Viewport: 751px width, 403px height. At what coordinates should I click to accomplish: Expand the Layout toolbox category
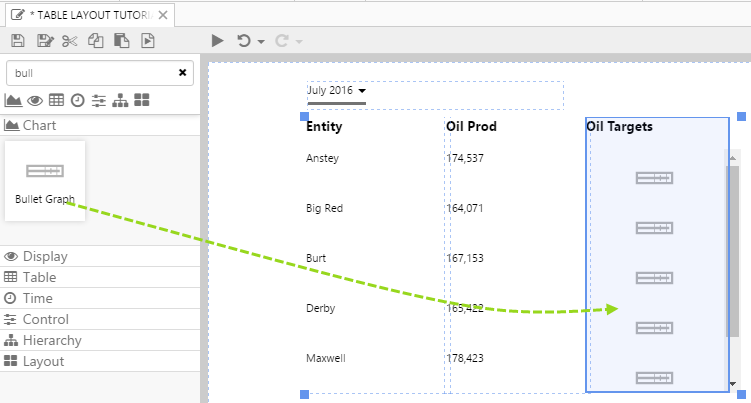(x=43, y=361)
